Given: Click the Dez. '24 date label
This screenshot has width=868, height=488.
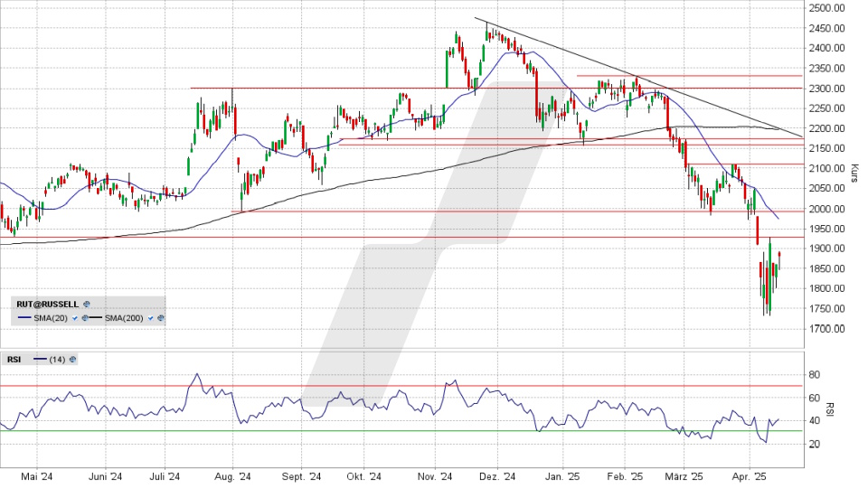Looking at the screenshot, I should [x=497, y=476].
